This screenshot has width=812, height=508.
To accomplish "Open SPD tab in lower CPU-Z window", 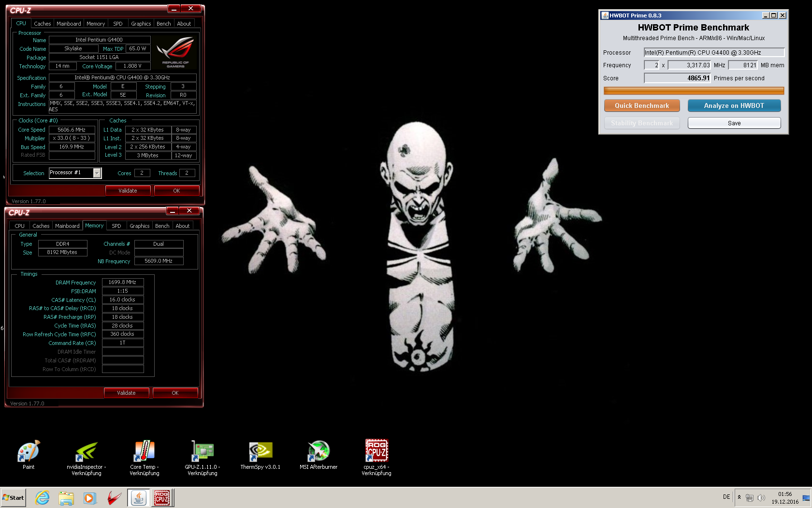I will point(116,226).
